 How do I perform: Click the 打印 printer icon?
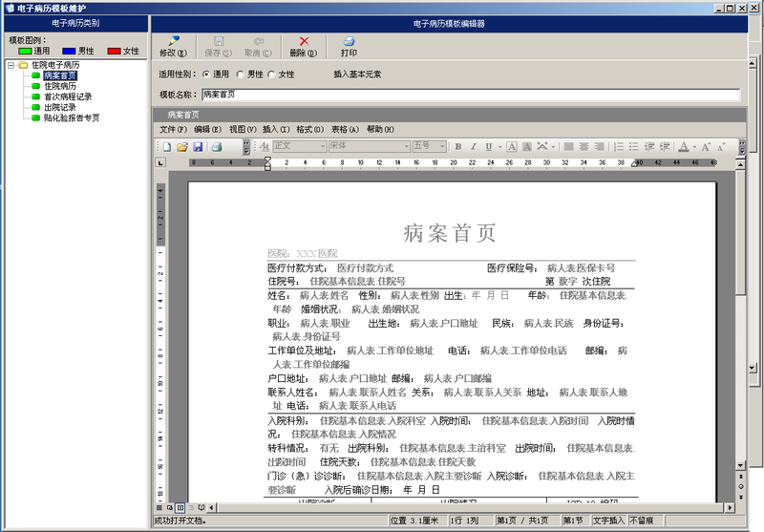point(349,41)
